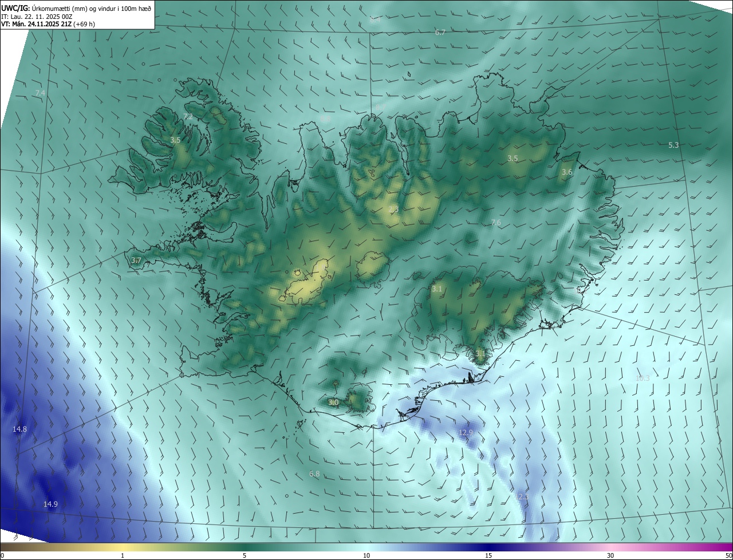The width and height of the screenshot is (733, 560).
Task: Click the color scale tick label 30
Action: point(610,555)
